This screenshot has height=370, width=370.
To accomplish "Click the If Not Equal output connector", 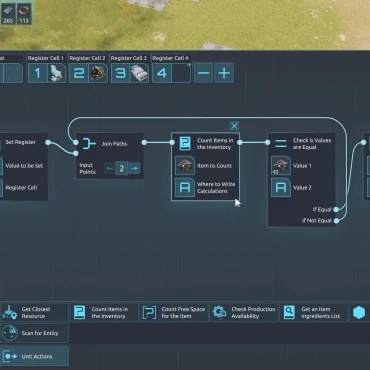I will click(336, 220).
